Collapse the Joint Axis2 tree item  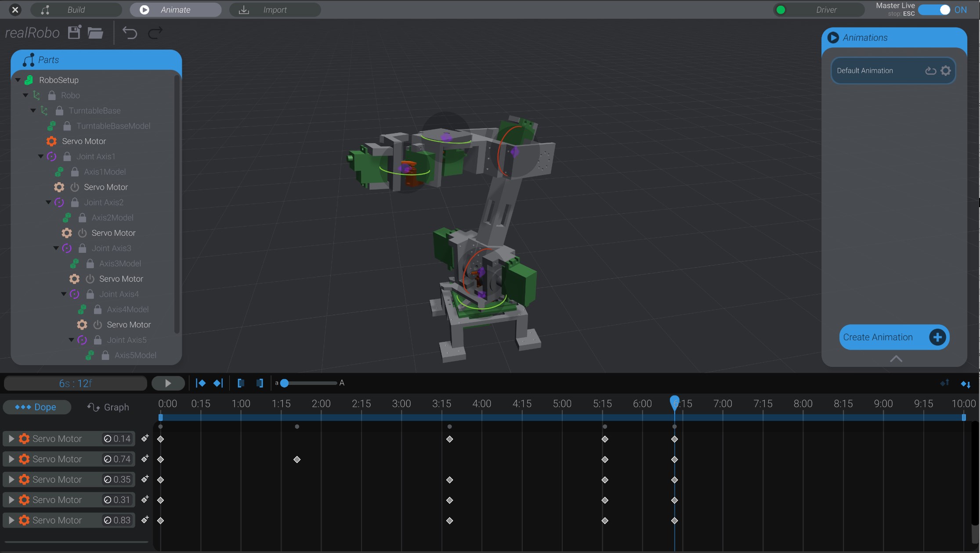[48, 202]
